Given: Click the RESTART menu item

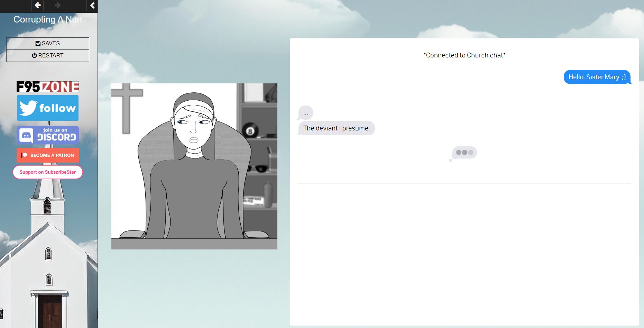Looking at the screenshot, I should tap(48, 55).
